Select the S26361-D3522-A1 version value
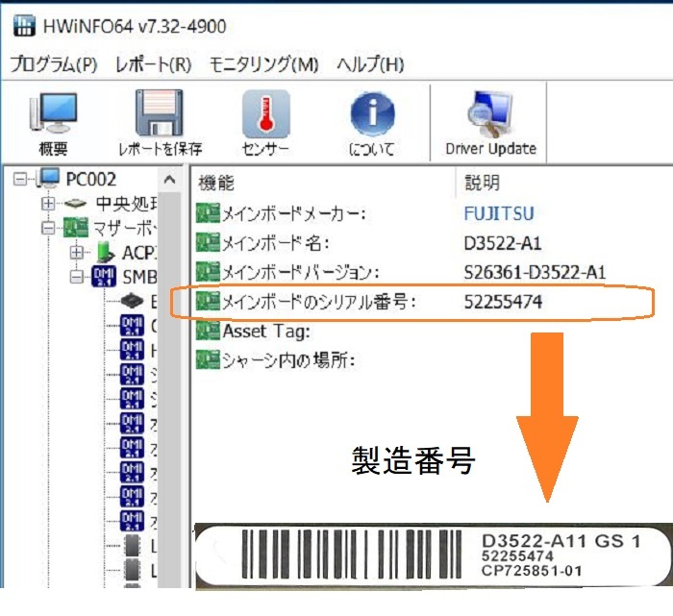Viewport: 673px width, 616px height. pyautogui.click(x=535, y=272)
